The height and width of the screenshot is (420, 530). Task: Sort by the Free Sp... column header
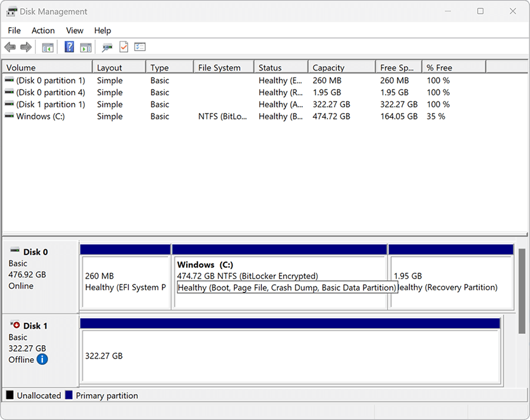tap(399, 68)
